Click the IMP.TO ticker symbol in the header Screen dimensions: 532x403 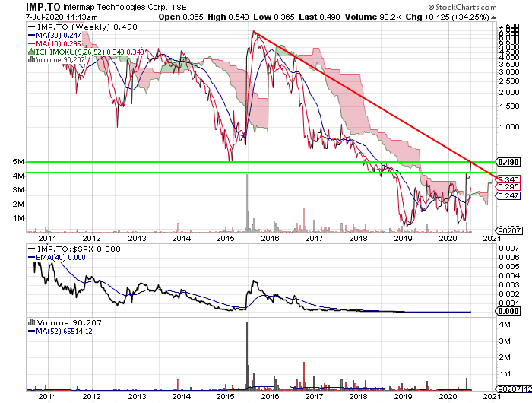coord(43,7)
